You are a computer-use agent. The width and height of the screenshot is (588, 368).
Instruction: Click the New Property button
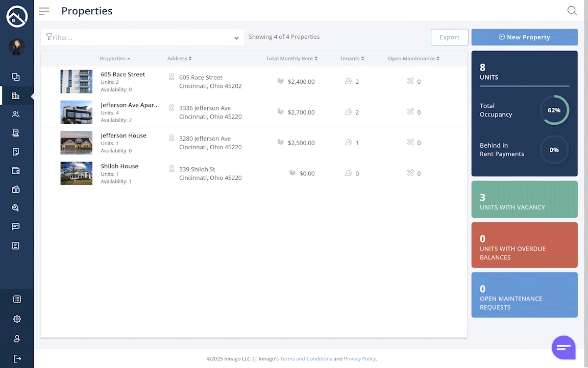524,37
